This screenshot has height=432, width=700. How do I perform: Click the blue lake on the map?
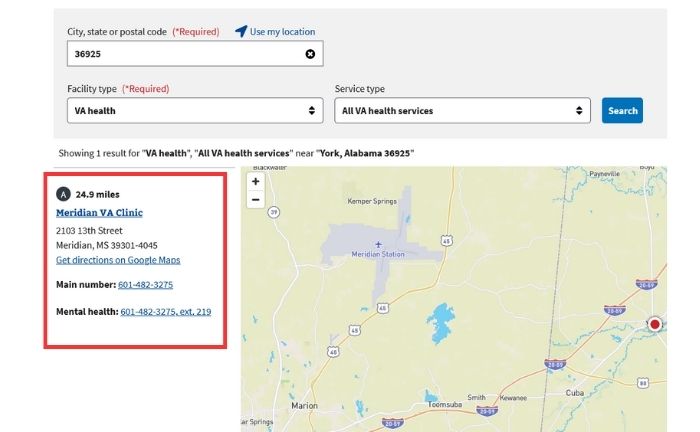tap(440, 321)
